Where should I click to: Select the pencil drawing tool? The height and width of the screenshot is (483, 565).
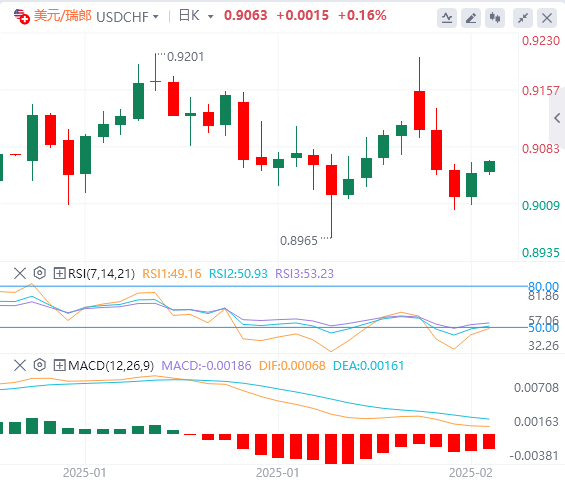[x=471, y=18]
